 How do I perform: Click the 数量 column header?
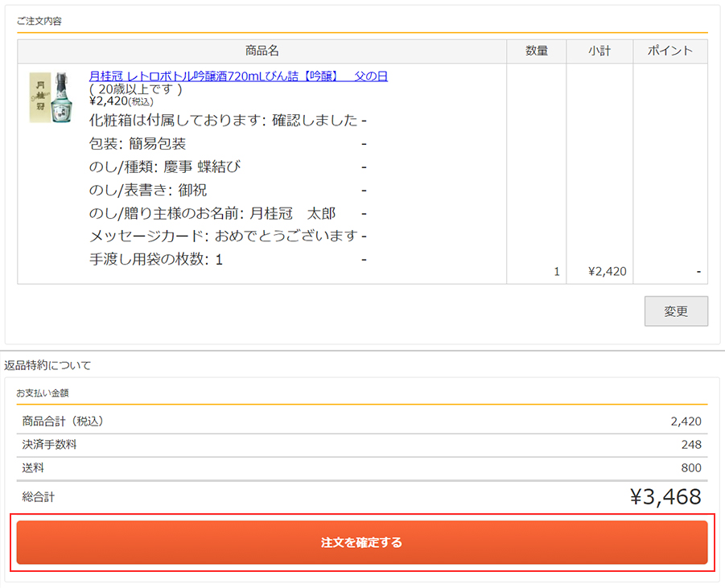coord(537,51)
